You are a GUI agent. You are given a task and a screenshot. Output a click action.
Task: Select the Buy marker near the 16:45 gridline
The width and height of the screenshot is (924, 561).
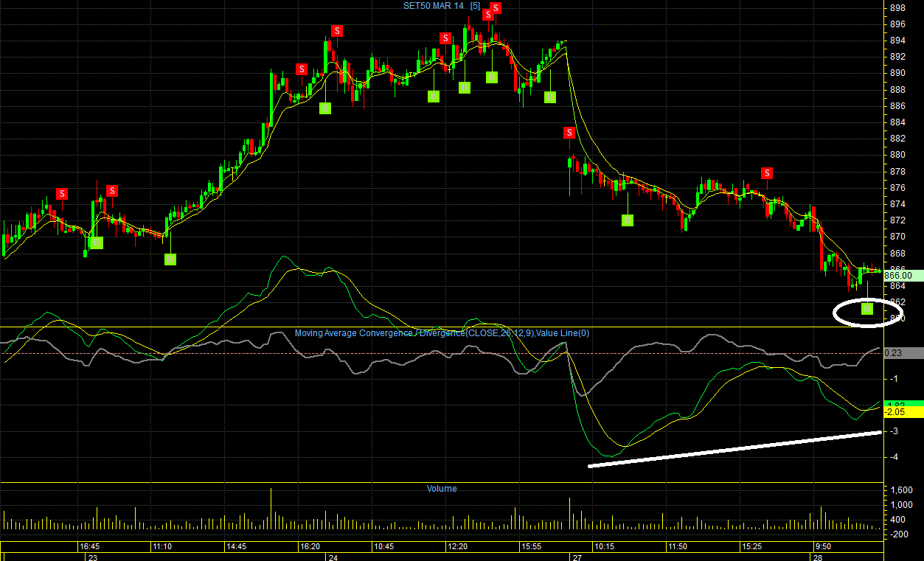tap(97, 243)
